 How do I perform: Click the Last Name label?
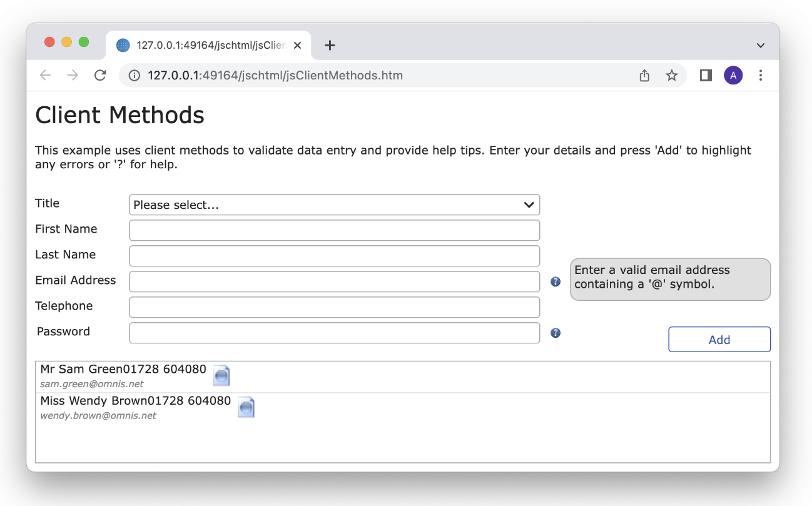(66, 255)
